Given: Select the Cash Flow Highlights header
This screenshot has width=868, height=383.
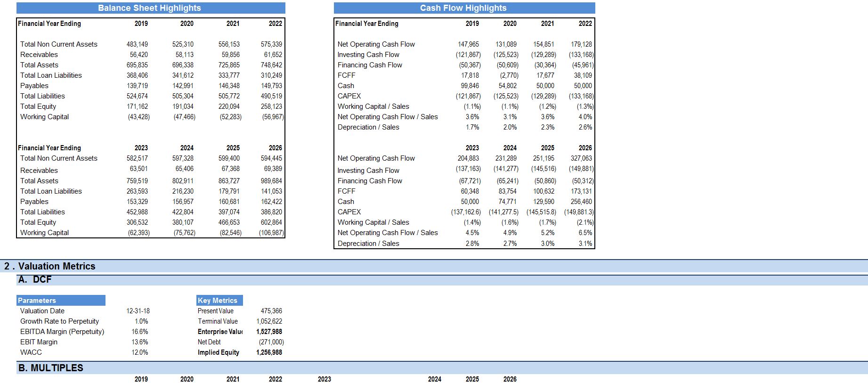Looking at the screenshot, I should point(464,8).
